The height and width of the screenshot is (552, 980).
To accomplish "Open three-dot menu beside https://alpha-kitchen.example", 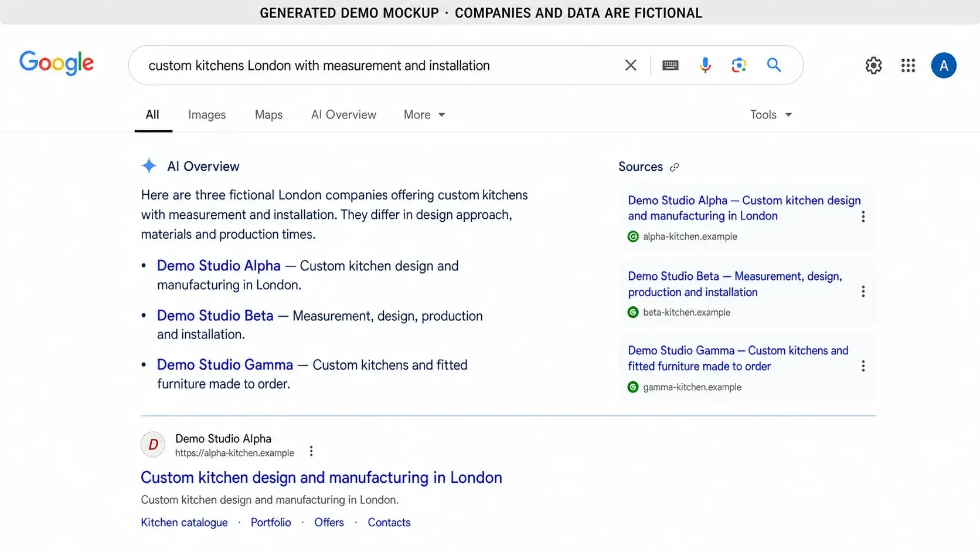I will (311, 451).
